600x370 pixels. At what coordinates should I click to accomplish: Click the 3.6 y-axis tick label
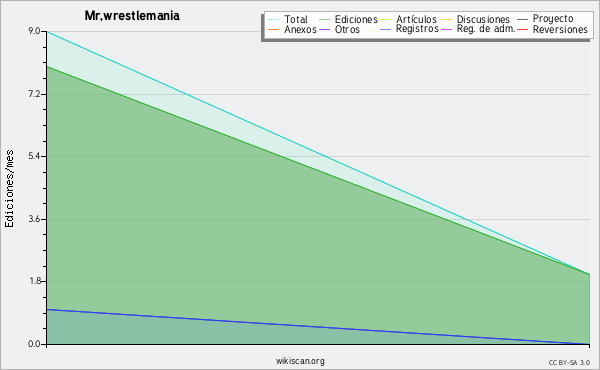(x=34, y=219)
